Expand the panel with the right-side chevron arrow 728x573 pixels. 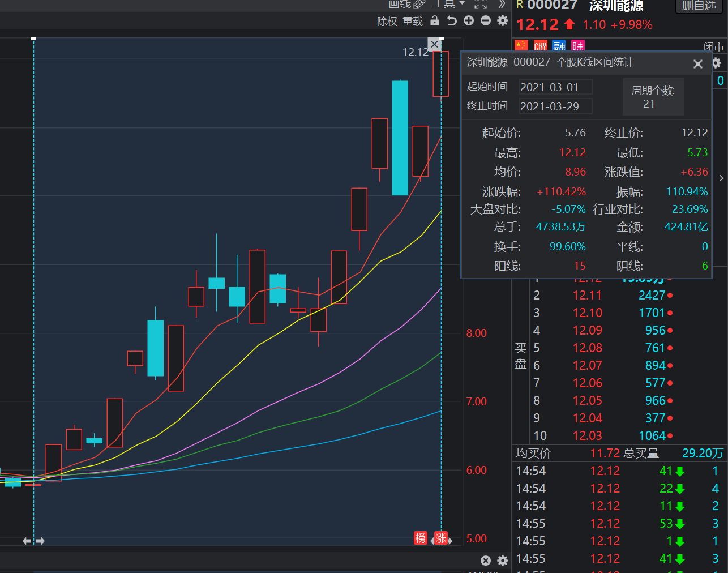coord(721,178)
